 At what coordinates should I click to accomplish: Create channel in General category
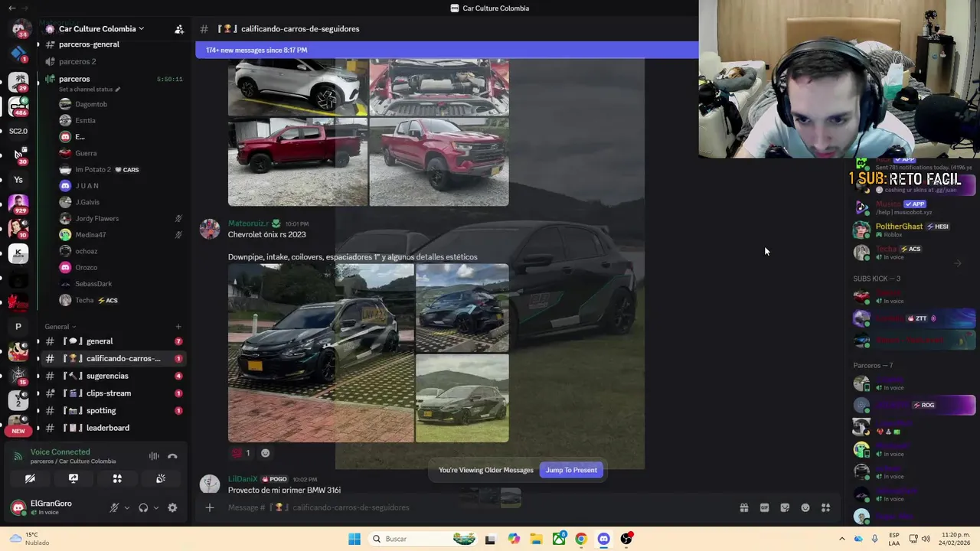click(178, 327)
